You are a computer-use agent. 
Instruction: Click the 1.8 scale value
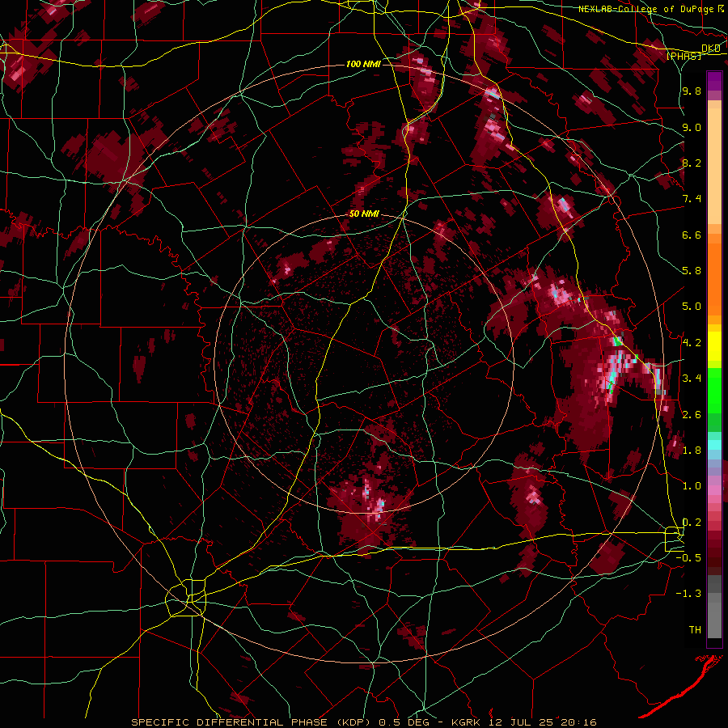tap(692, 451)
